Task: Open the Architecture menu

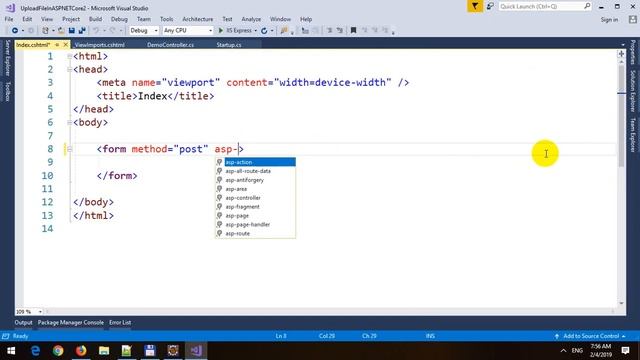Action: pyautogui.click(x=198, y=19)
